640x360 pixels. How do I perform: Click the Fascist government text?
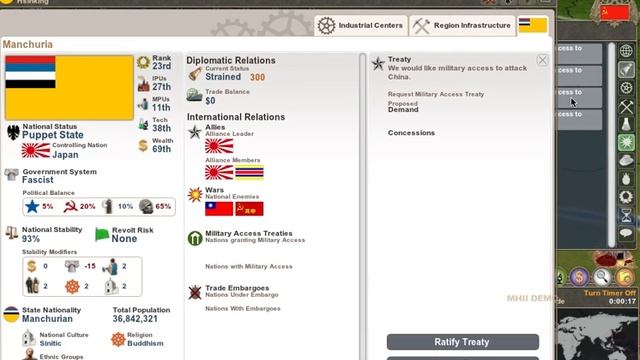(x=38, y=180)
